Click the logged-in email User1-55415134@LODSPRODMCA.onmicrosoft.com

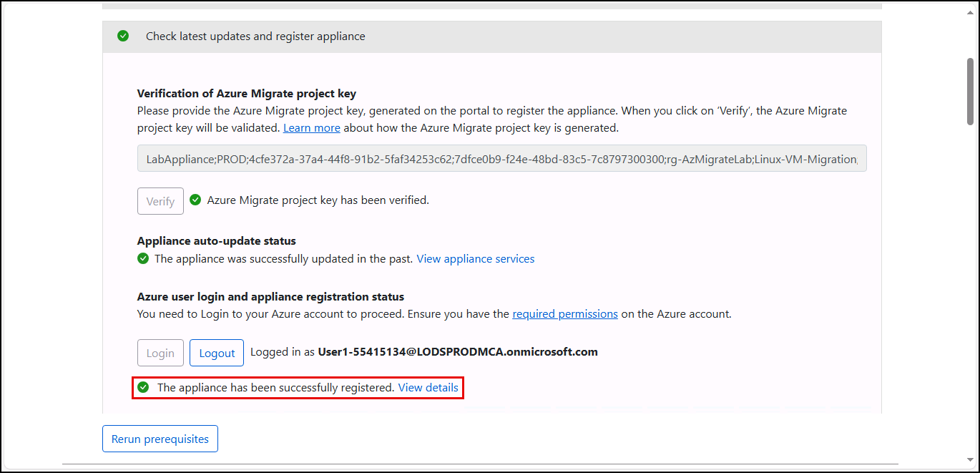458,351
